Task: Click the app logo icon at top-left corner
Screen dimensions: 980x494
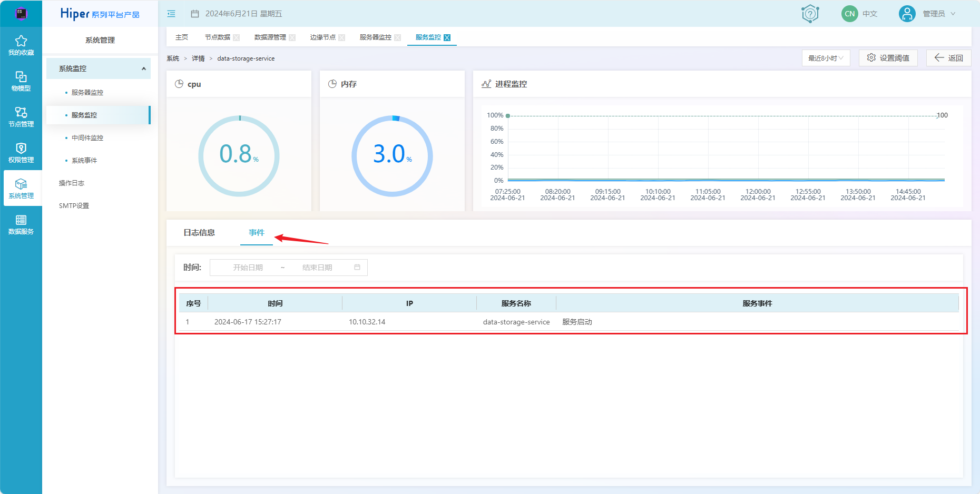Action: pyautogui.click(x=21, y=14)
